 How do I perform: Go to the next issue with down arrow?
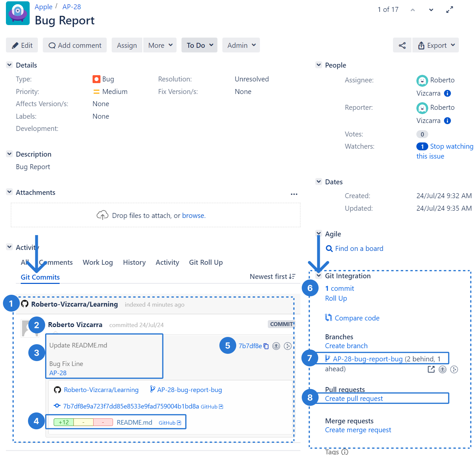(431, 10)
